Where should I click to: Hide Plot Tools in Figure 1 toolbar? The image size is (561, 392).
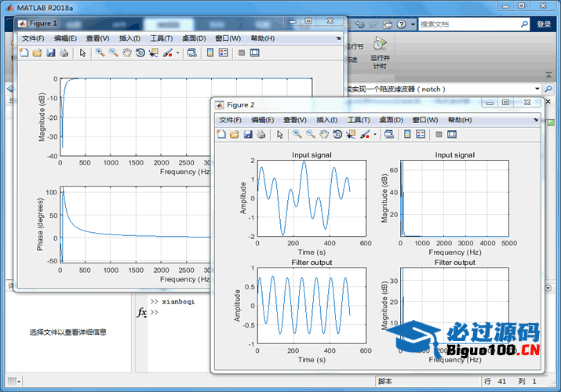pyautogui.click(x=242, y=53)
